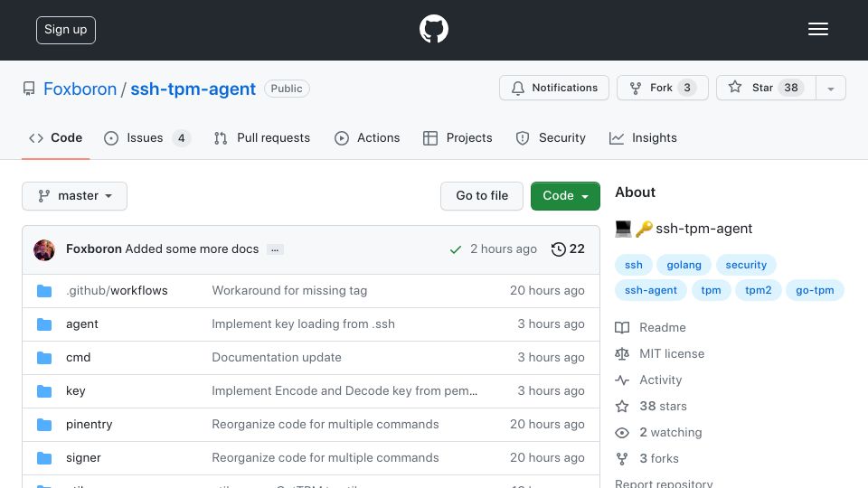Open the .github/workflows folder
The image size is (868, 488).
117,290
